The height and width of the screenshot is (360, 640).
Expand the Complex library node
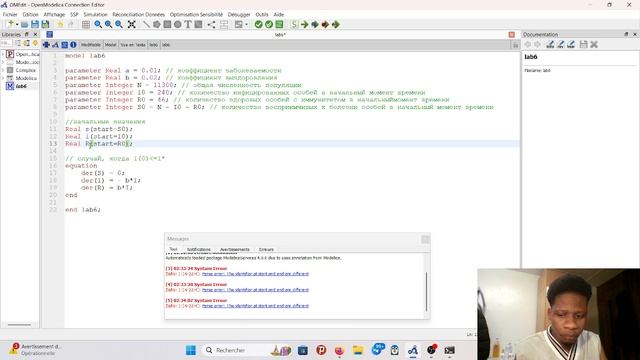3,70
